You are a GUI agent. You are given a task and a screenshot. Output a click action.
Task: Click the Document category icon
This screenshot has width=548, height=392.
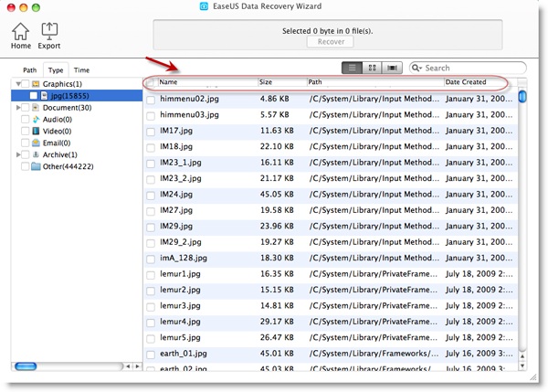[x=36, y=108]
